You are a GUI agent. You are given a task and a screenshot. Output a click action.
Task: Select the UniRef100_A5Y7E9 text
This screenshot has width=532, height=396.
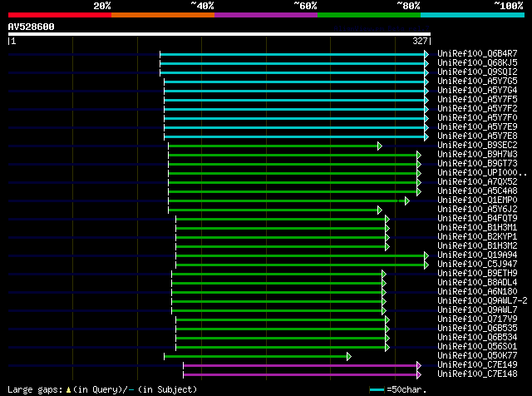tap(477, 127)
